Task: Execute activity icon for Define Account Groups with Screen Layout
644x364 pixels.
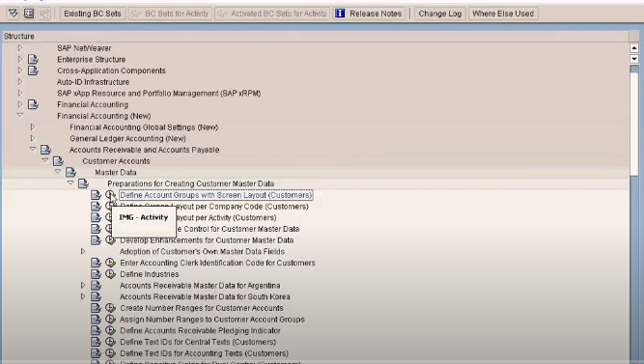Action: coord(110,195)
